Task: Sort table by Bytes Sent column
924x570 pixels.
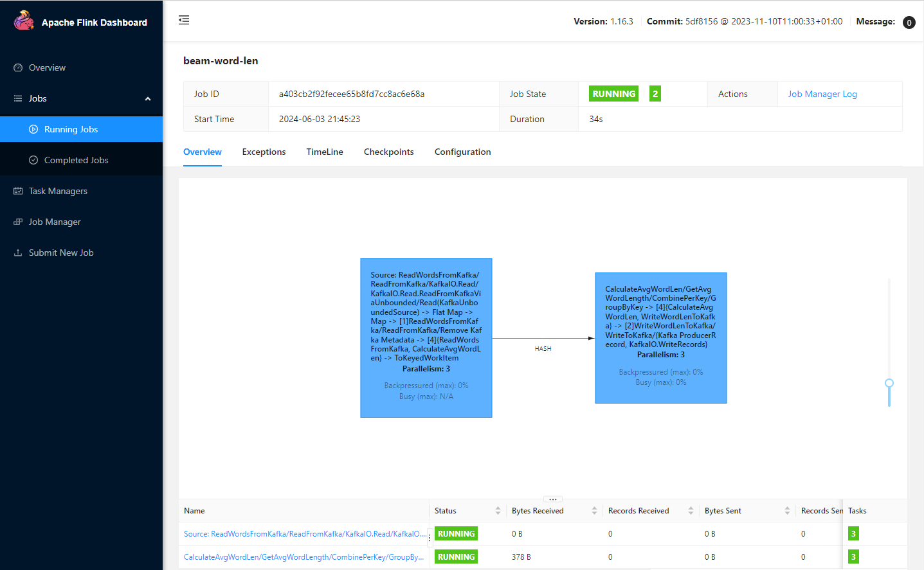Action: 787,511
